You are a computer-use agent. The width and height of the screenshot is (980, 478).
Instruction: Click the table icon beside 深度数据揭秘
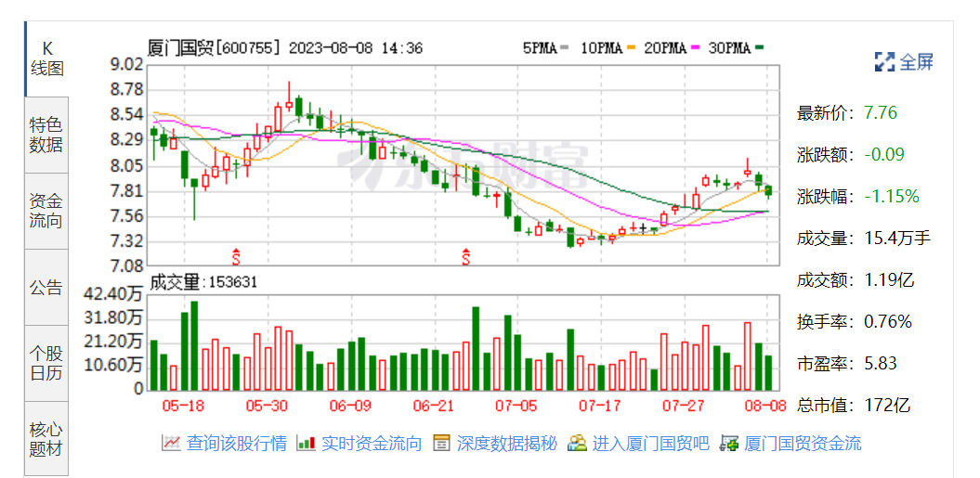click(441, 444)
